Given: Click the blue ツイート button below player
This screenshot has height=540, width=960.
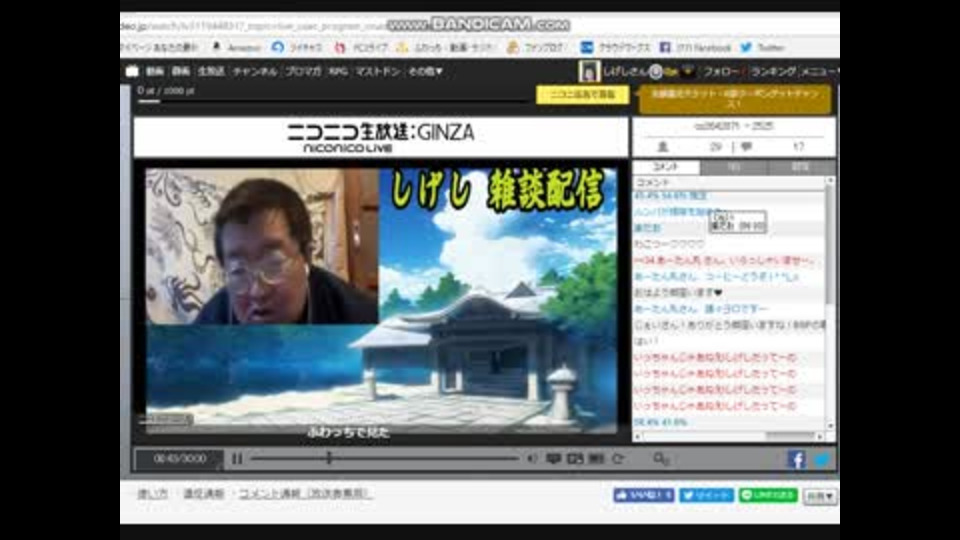Looking at the screenshot, I should click(707, 495).
